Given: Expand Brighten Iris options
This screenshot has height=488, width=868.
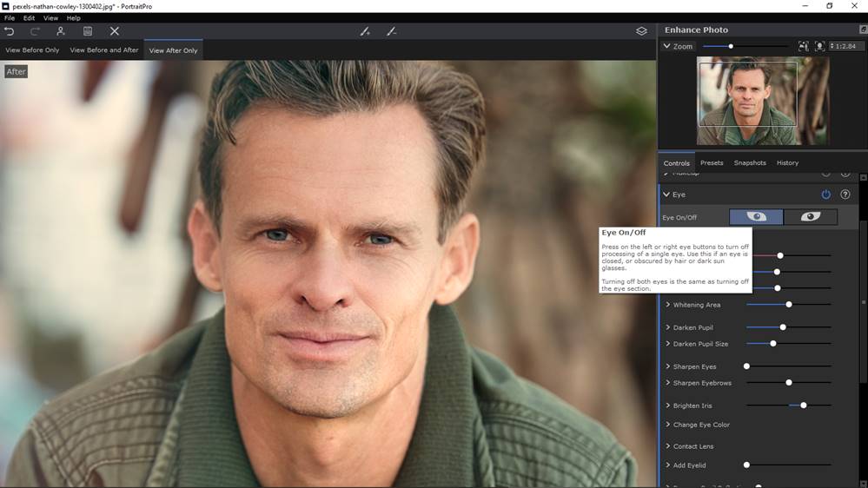Looking at the screenshot, I should (668, 406).
